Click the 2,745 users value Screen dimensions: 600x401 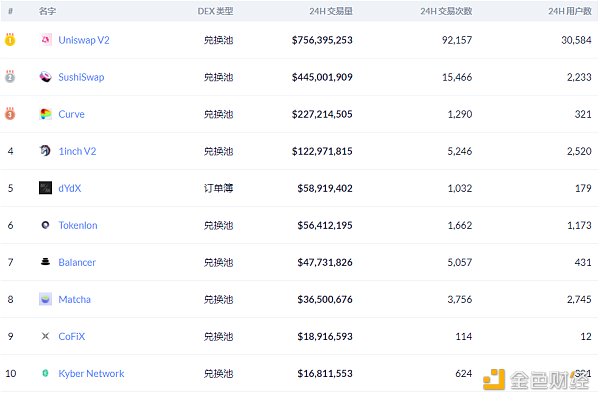click(x=579, y=299)
